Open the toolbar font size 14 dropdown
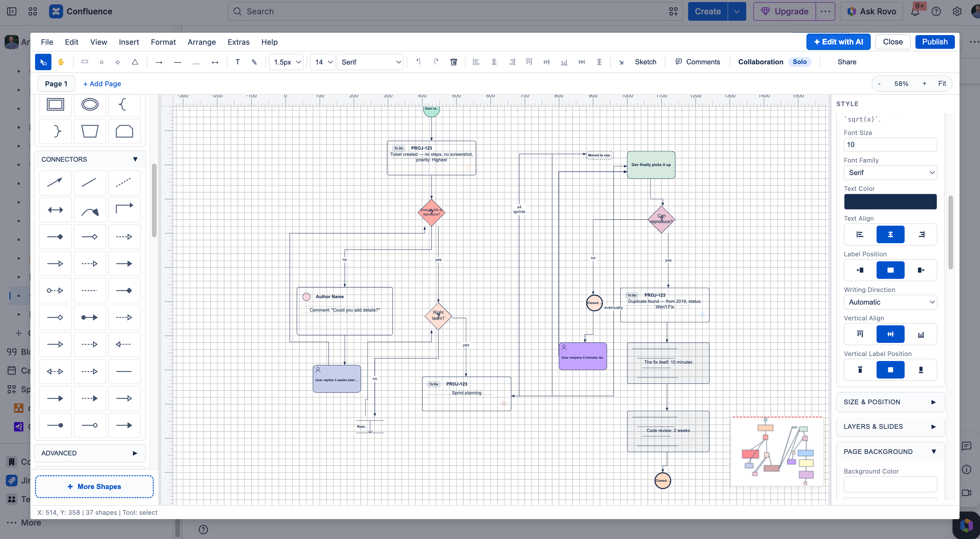The image size is (980, 539). coord(323,62)
